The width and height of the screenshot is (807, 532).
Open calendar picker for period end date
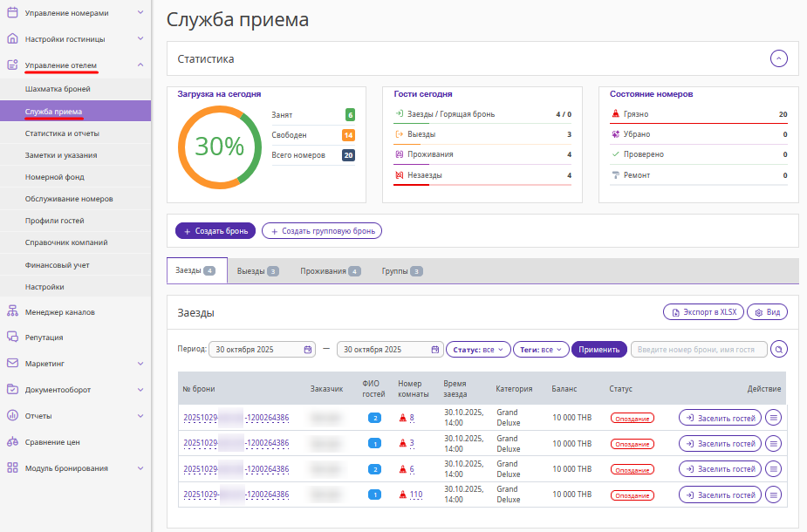pyautogui.click(x=435, y=350)
